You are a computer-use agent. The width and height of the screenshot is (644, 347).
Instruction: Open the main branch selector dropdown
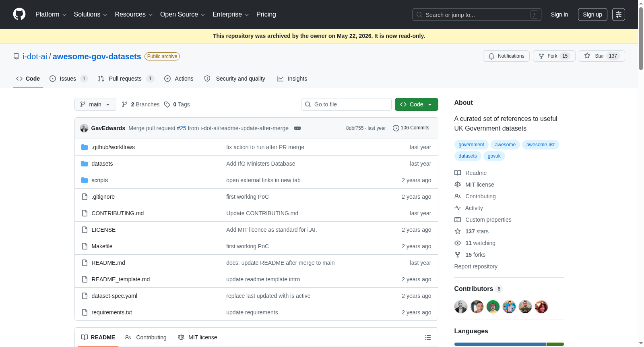pyautogui.click(x=95, y=104)
